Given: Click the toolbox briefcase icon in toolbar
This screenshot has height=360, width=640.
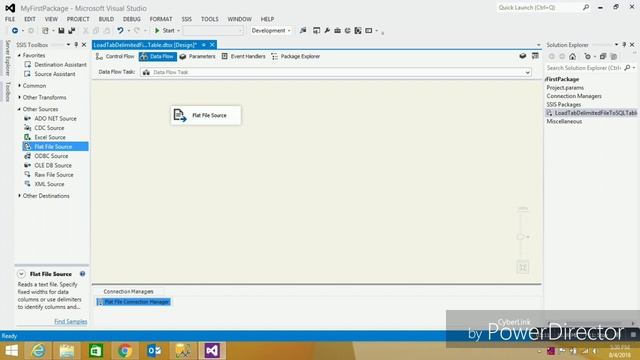Looking at the screenshot, I should pos(338,31).
